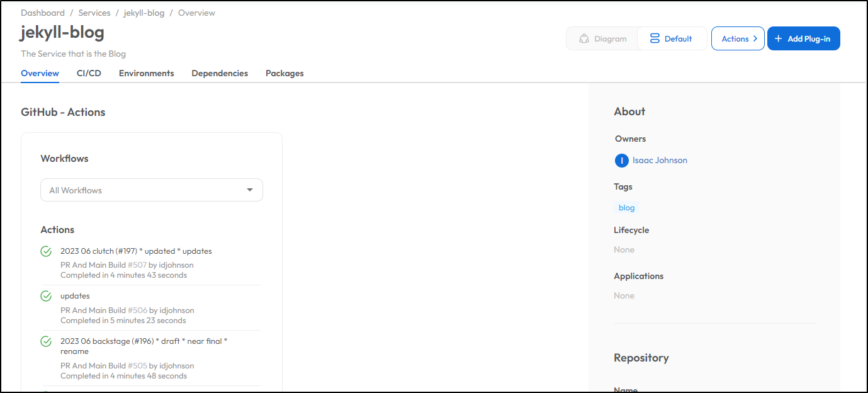
Task: Click the Default view stacked-cards icon
Action: coord(655,38)
